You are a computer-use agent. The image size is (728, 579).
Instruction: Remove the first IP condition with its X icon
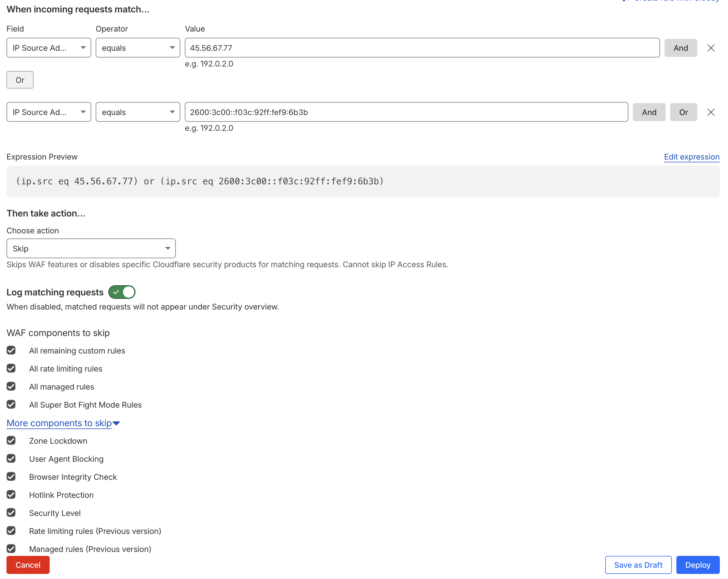point(711,48)
